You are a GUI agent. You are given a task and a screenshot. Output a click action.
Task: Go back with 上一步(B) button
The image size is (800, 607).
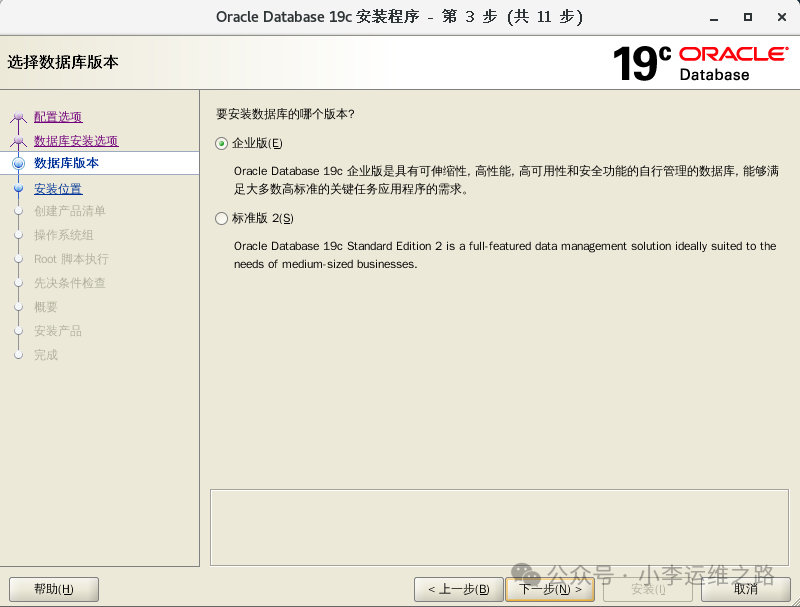pos(459,589)
